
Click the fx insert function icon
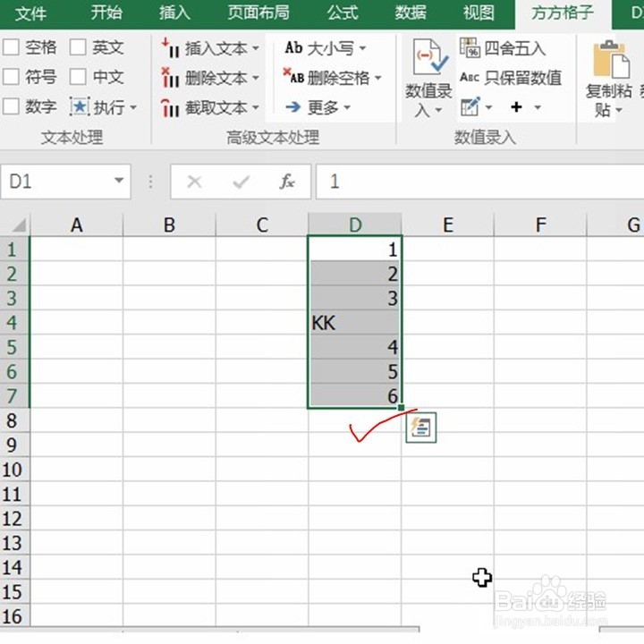[x=287, y=182]
